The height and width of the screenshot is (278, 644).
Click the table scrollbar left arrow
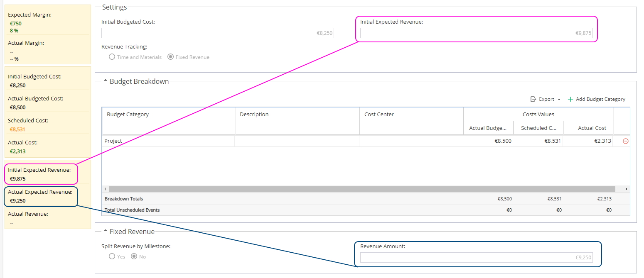105,189
